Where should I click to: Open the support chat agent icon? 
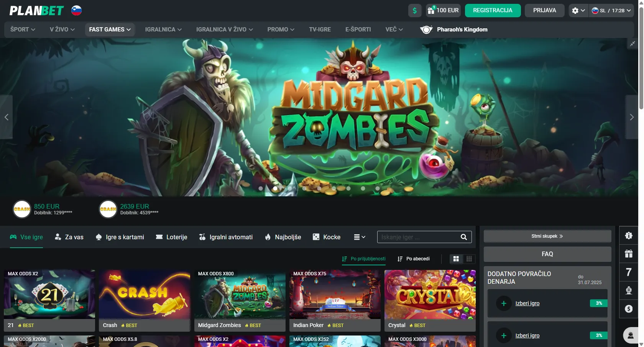point(631,335)
